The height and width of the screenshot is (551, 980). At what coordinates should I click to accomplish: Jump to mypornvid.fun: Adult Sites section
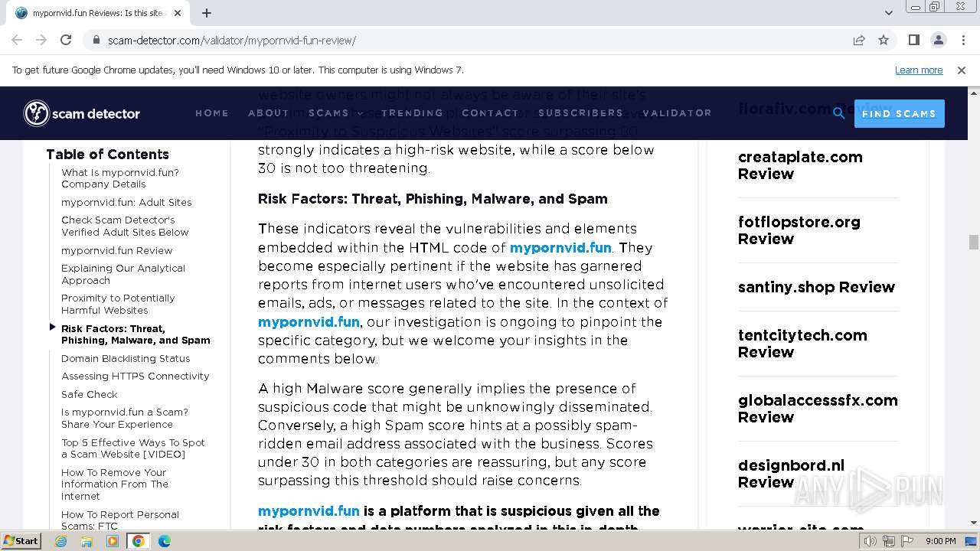point(126,202)
